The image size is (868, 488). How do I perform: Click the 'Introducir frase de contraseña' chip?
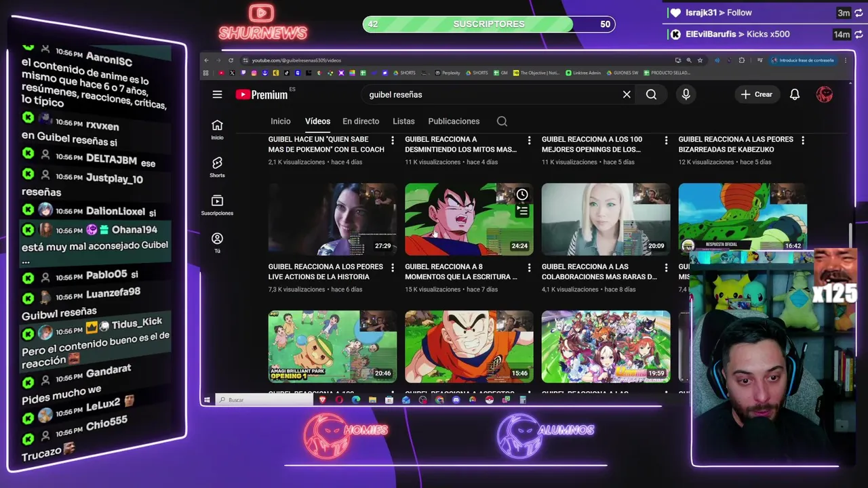tap(802, 60)
